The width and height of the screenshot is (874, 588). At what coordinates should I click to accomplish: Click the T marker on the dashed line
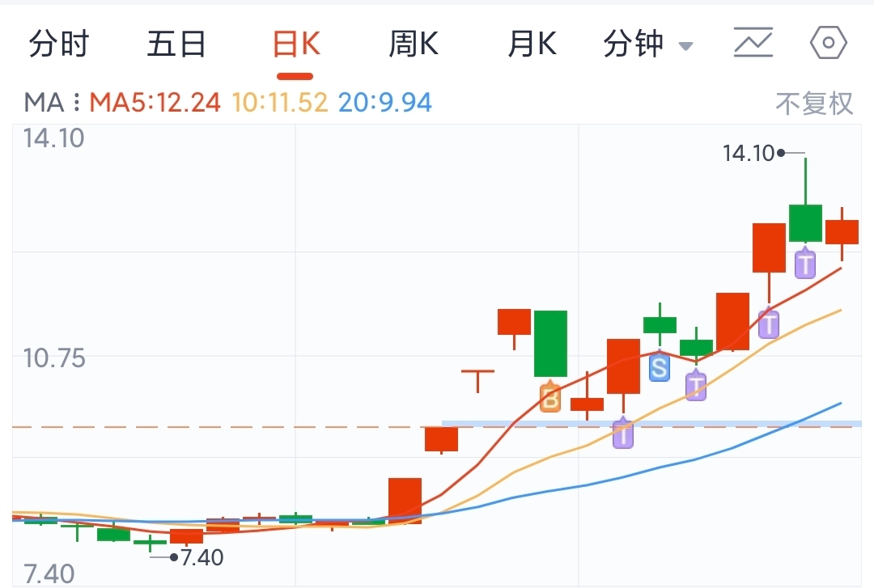[x=623, y=432]
